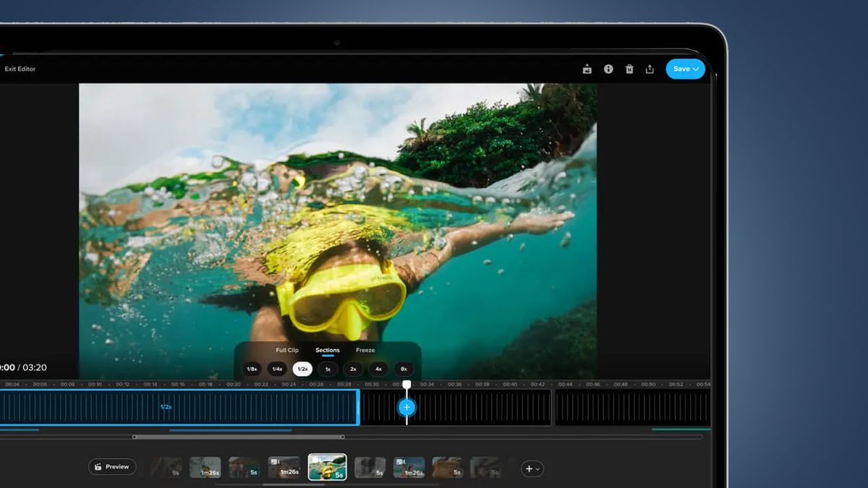Add speed section with blue plus
Screen dimensions: 868x488
tap(407, 407)
